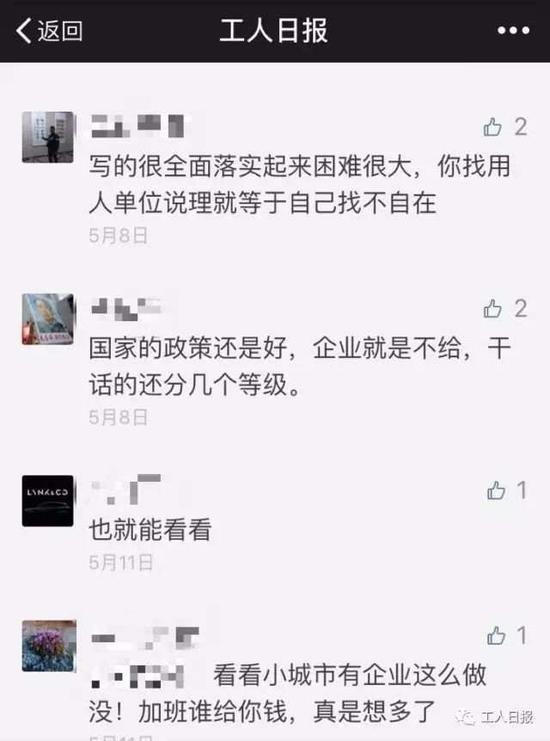Open the LYNK&CO car avatar
Screen dimensions: 550x741
[48, 501]
